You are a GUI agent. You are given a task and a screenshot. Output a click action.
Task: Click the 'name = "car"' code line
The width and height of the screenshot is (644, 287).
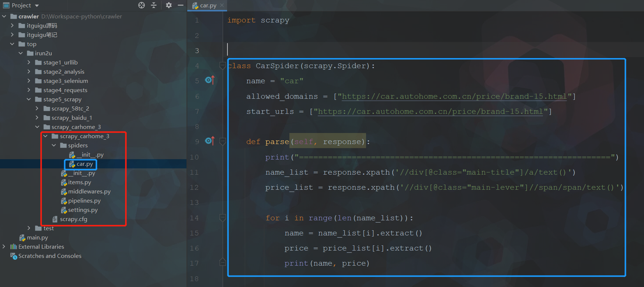click(x=275, y=81)
